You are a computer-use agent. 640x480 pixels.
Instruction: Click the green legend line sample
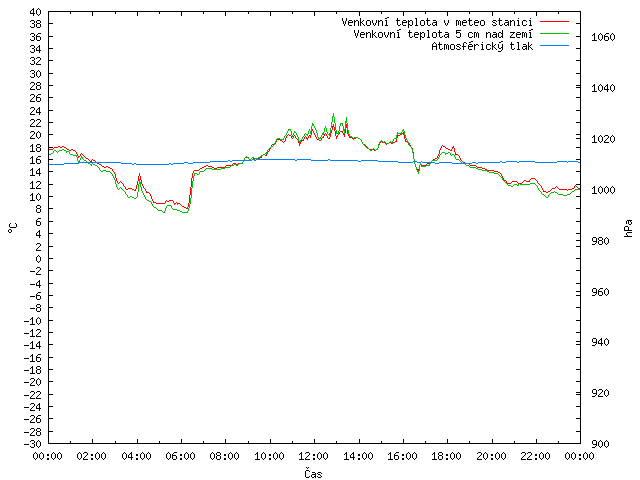coord(554,33)
